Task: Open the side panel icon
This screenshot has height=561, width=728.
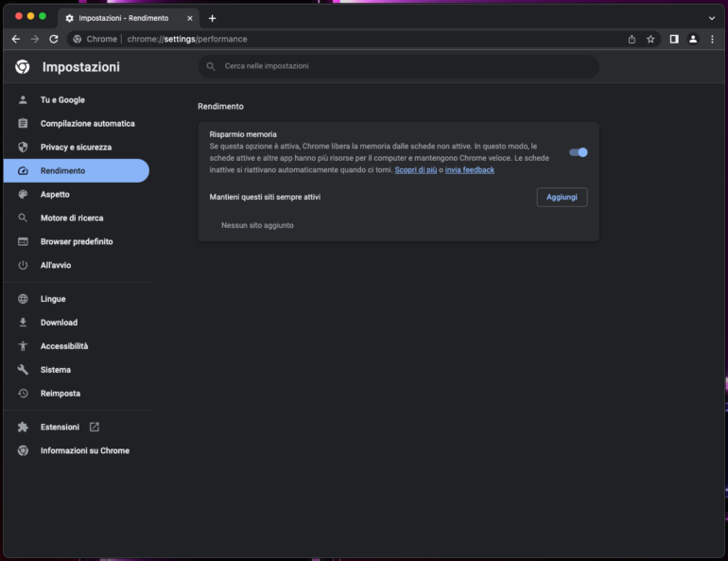Action: click(x=674, y=40)
